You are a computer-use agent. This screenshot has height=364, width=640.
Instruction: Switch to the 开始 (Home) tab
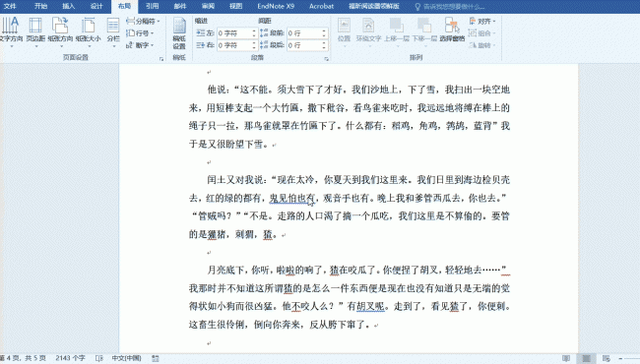(40, 6)
